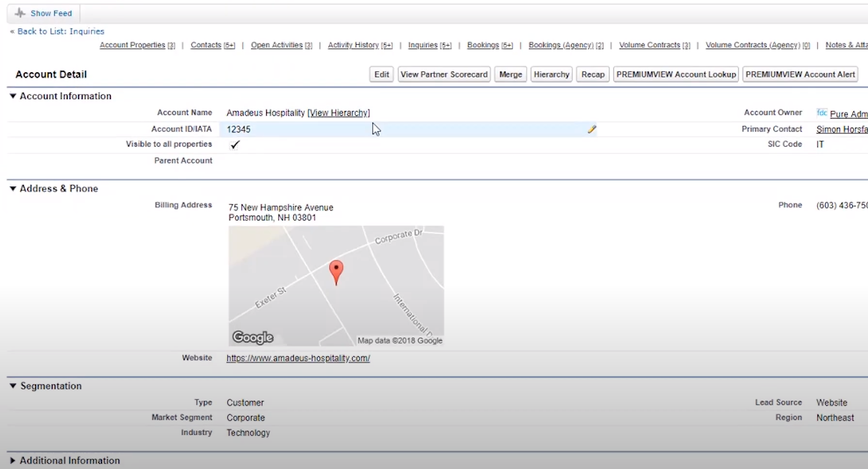Jump to Inquiries related list link
Viewport: 868px width, 469px height.
point(430,45)
